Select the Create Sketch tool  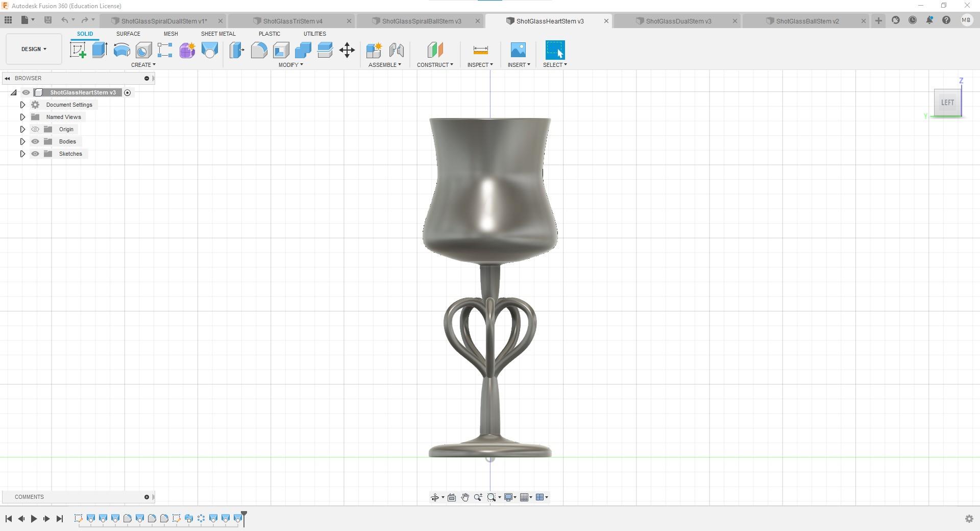78,50
